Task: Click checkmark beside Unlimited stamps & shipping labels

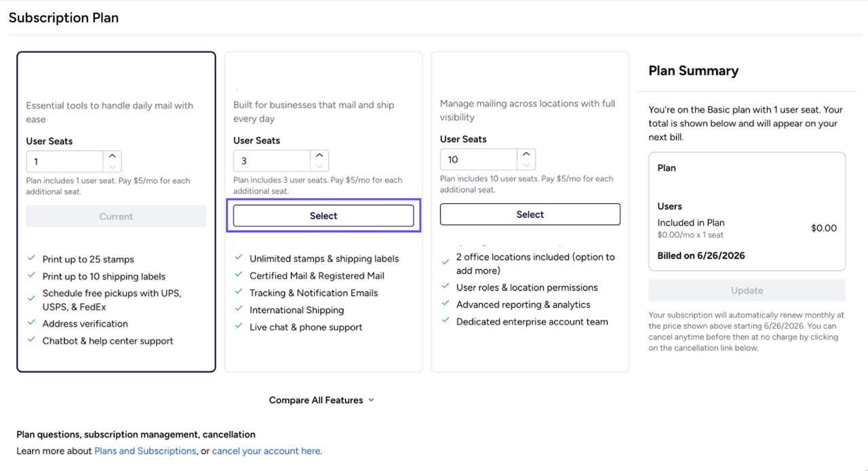Action: coord(239,258)
